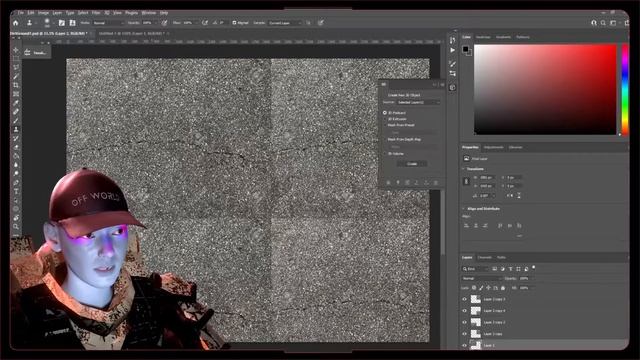Click the Search magnifier icon at top right
The height and width of the screenshot is (360, 640).
click(603, 23)
